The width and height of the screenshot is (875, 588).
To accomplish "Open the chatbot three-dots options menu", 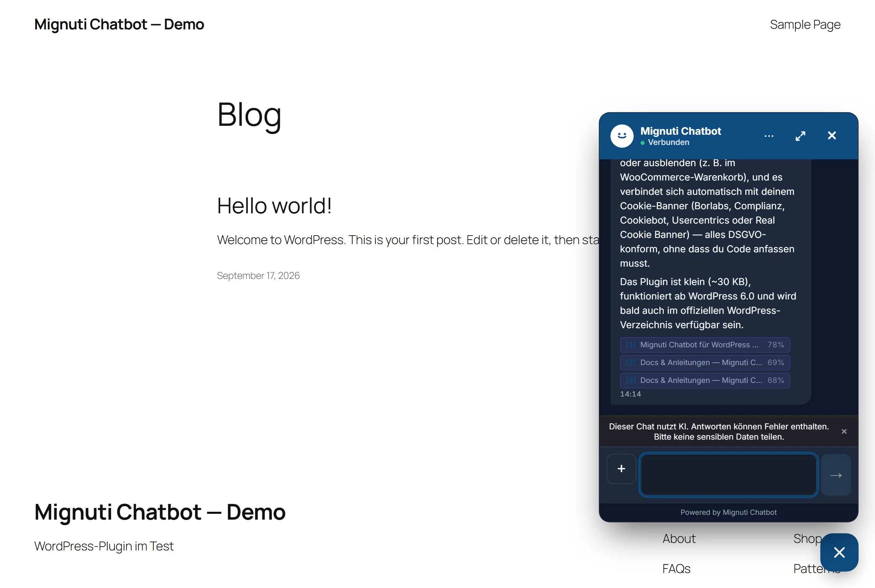I will (x=769, y=136).
